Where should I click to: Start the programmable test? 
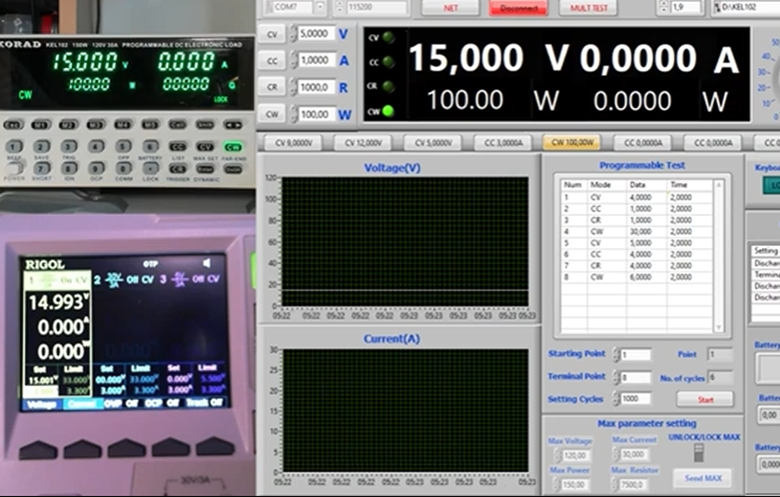point(704,398)
